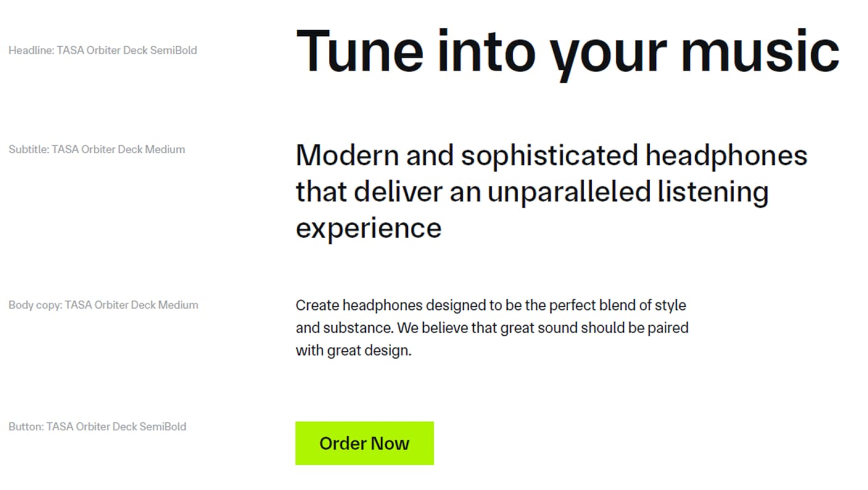The height and width of the screenshot is (490, 868).
Task: Click the word 'listening' in the subtitle
Action: tap(714, 192)
